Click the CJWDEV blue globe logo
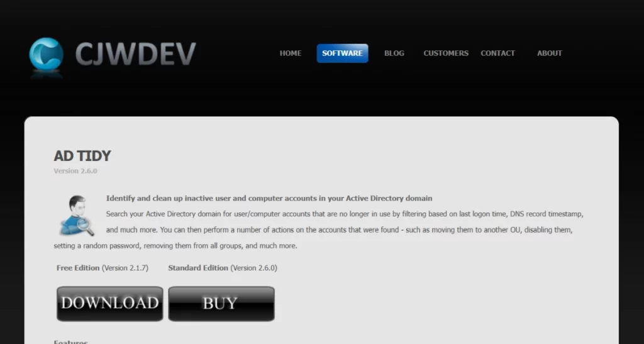Image resolution: width=644 pixels, height=344 pixels. (47, 55)
